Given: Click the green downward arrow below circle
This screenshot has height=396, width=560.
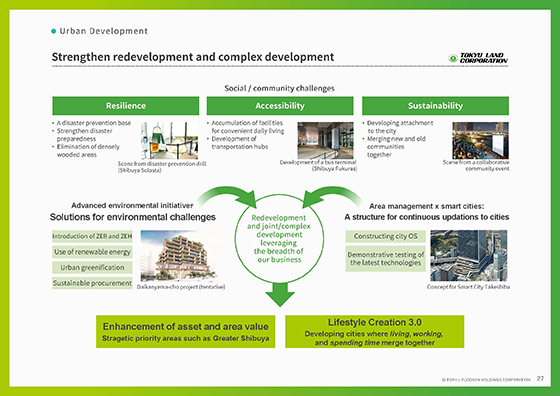Looking at the screenshot, I should coord(280,295).
